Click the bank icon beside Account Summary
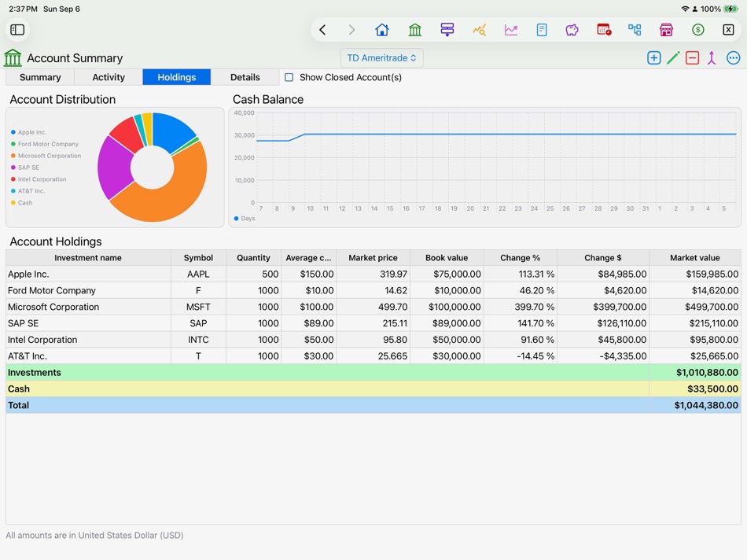Viewport: 747px width, 560px height. [13, 58]
